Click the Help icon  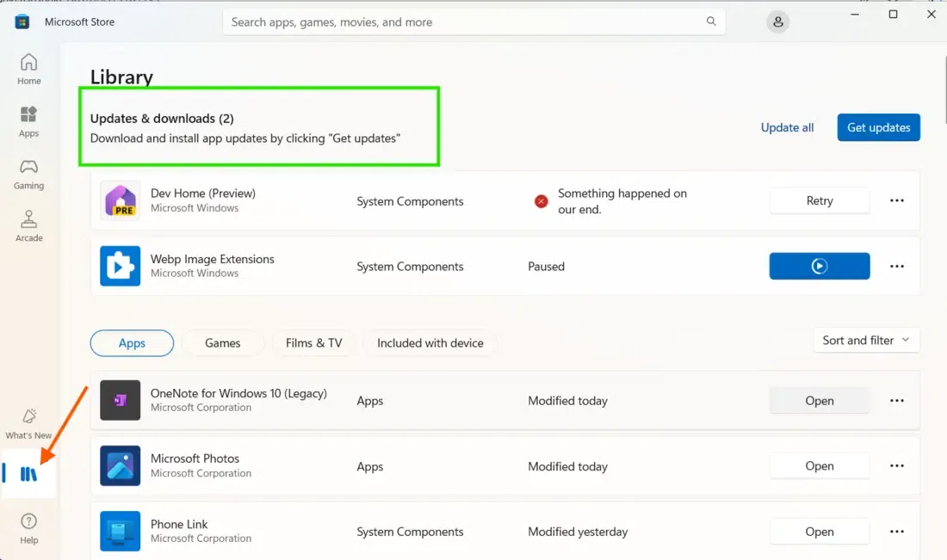click(x=28, y=528)
